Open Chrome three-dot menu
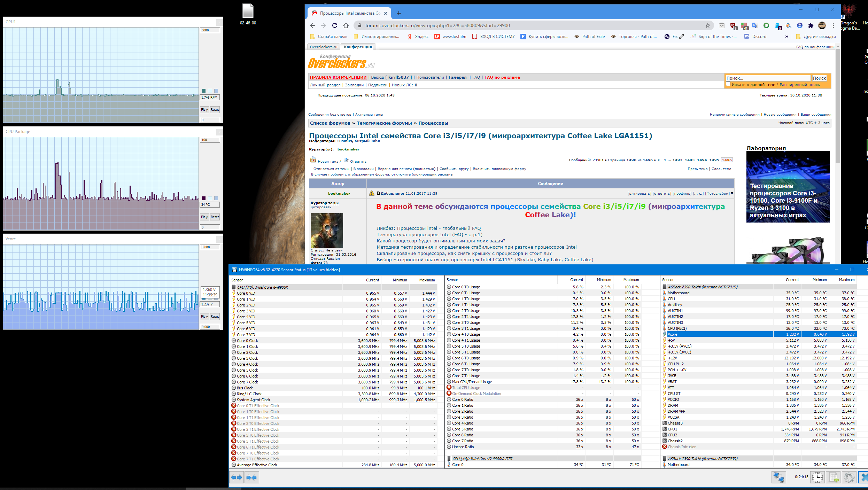868x490 pixels. [833, 25]
